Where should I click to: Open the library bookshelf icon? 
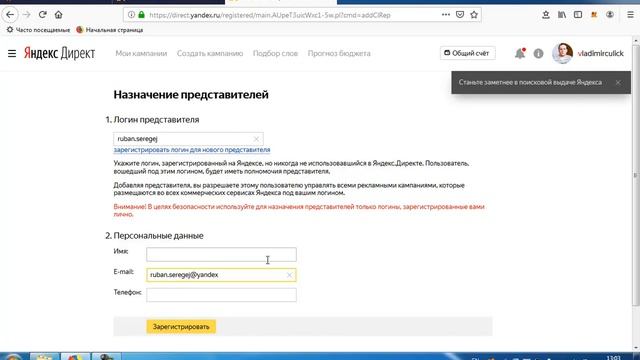[x=562, y=15]
